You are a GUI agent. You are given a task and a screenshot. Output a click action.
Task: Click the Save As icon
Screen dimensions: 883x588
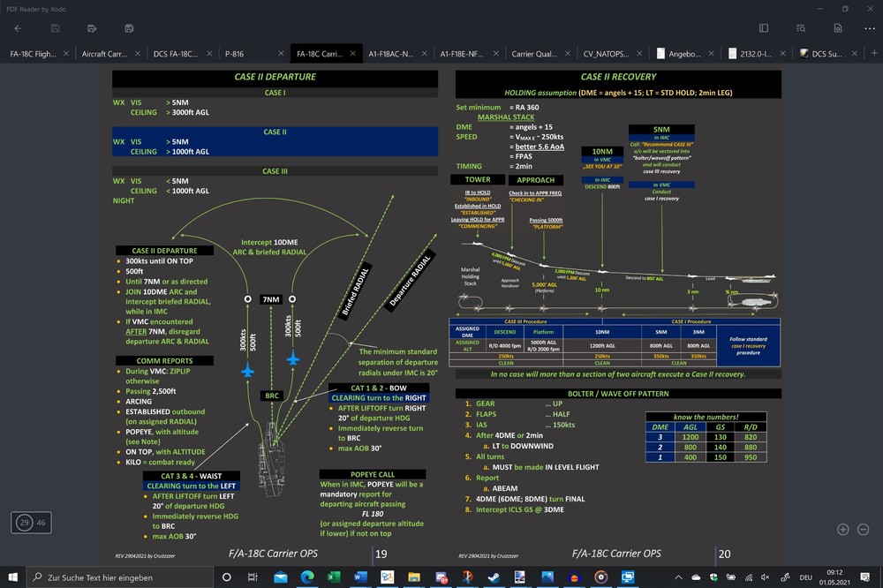92,28
